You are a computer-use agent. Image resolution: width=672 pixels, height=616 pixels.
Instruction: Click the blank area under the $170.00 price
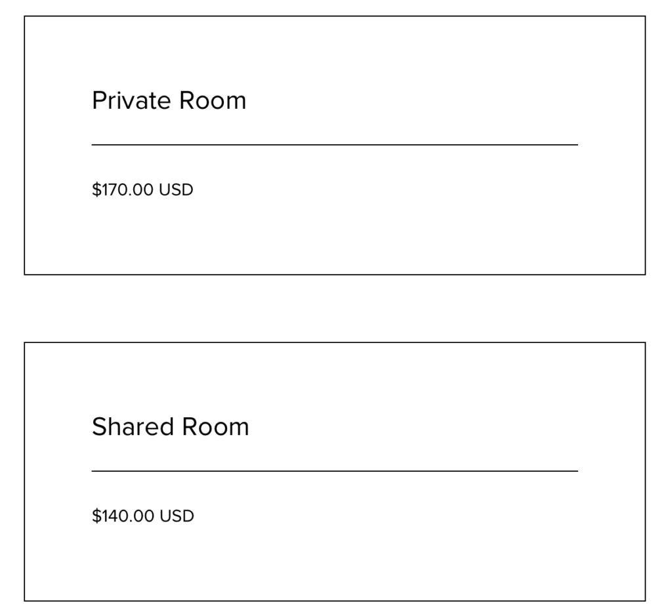[x=335, y=236]
